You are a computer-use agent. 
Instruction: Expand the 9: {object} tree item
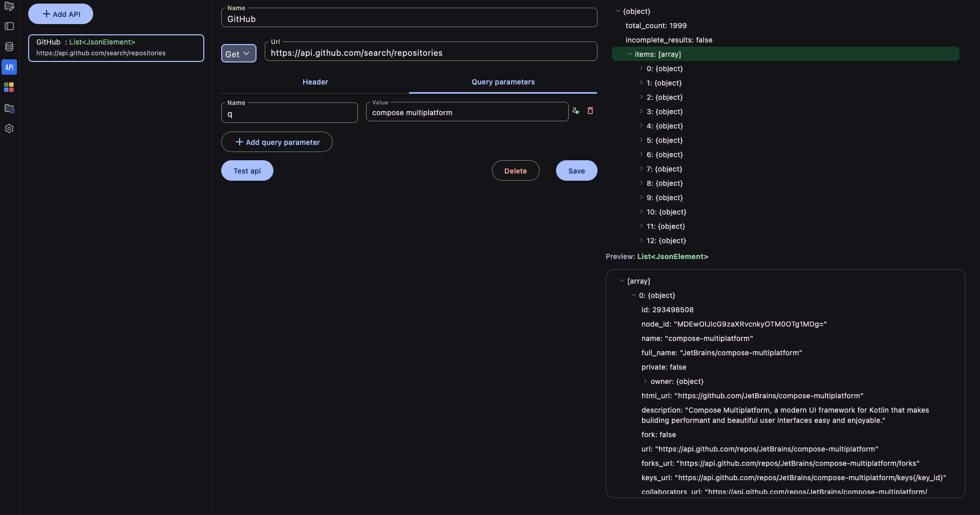(x=641, y=198)
